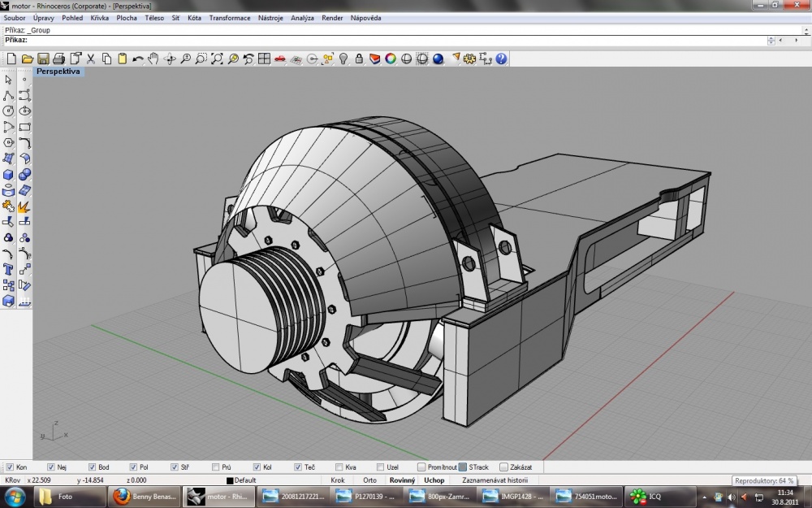812x508 pixels.
Task: Open the Soubor menu
Action: (15, 18)
